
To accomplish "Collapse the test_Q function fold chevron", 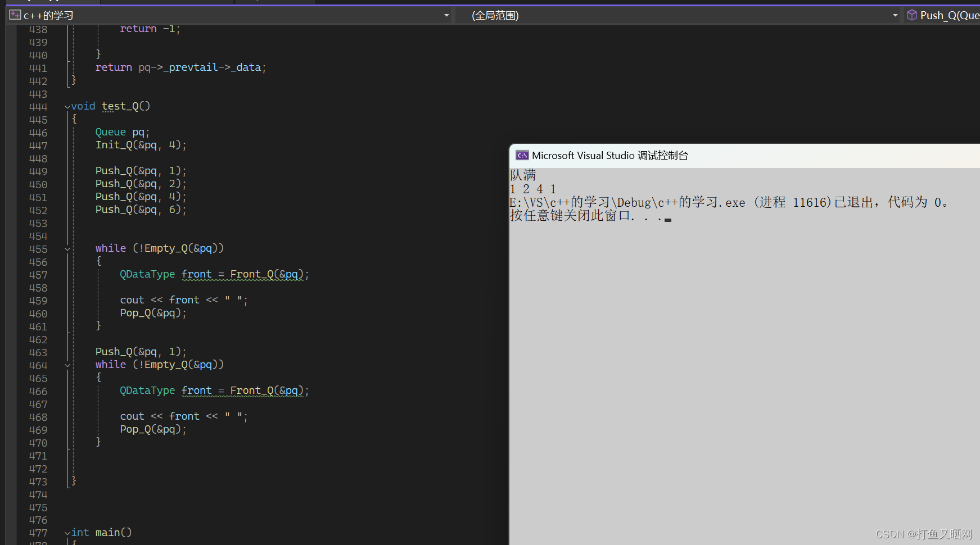I will pos(67,107).
